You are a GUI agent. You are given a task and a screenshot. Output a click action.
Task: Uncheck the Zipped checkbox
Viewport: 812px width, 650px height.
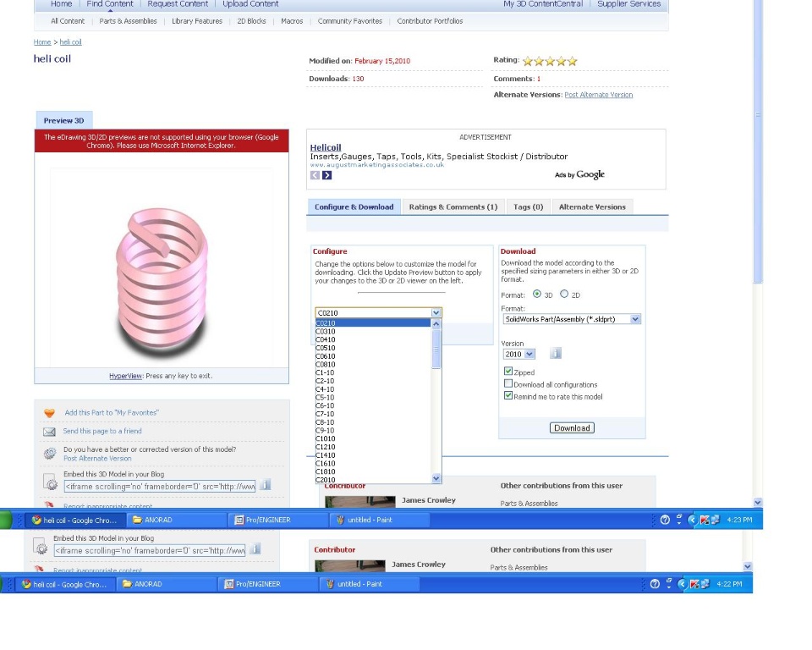[x=508, y=372]
